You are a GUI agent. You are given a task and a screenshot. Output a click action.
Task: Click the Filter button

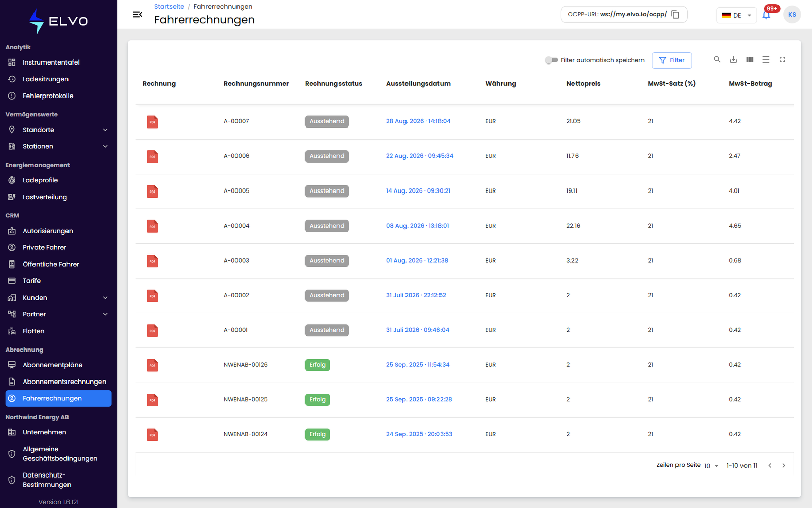point(671,60)
